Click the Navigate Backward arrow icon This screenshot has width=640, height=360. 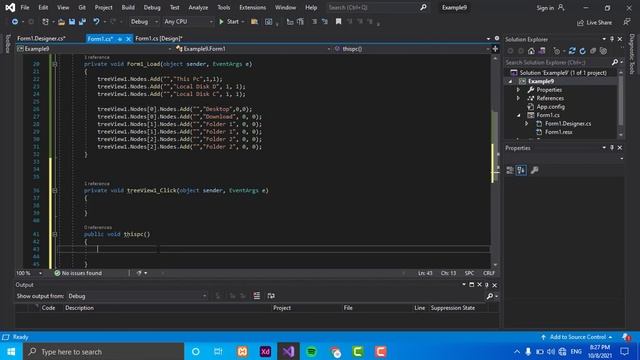(x=15, y=22)
